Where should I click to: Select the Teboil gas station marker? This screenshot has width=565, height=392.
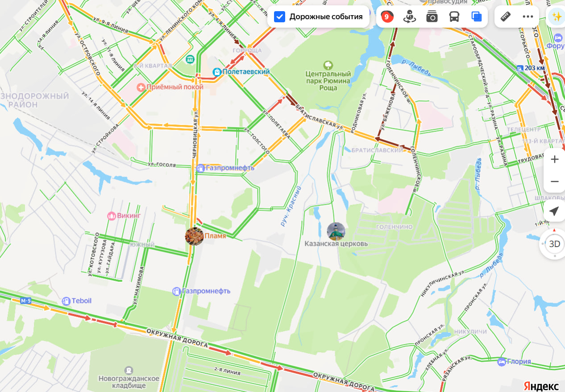pos(66,301)
